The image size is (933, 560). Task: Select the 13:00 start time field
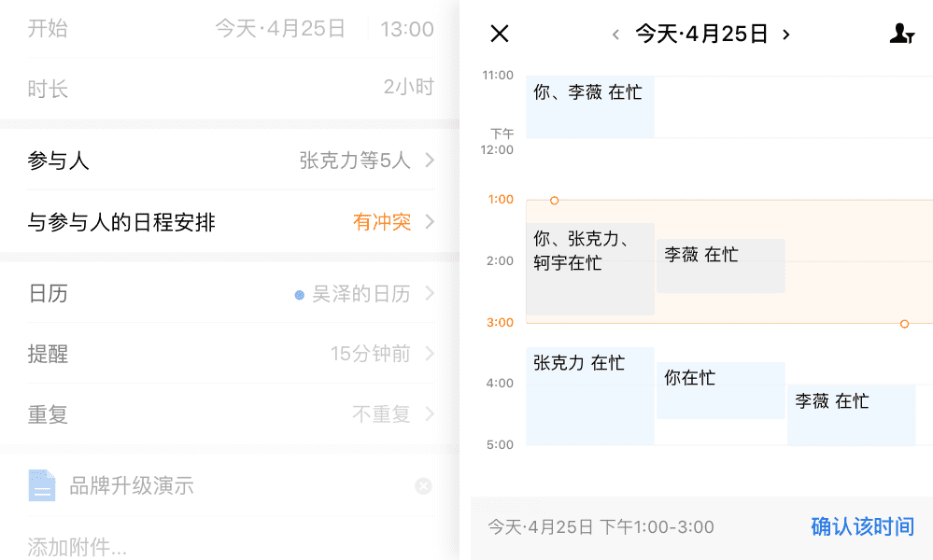[407, 29]
